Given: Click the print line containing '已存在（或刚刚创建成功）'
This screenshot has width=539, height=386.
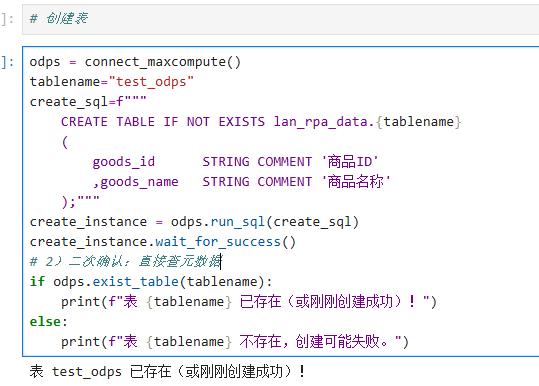Looking at the screenshot, I should click(249, 302).
